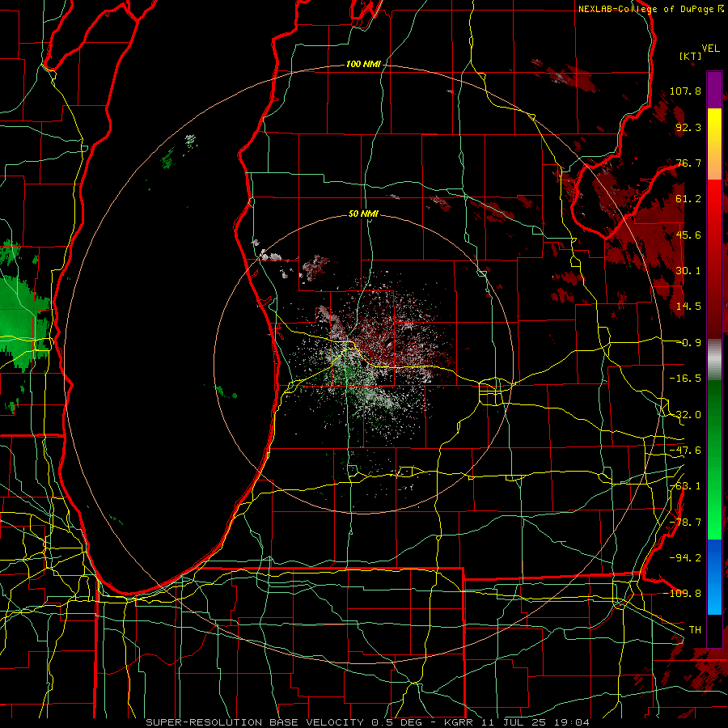Screen dimensions: 728x728
Task: Click the -63.1 velocity scale value
Action: click(x=685, y=486)
